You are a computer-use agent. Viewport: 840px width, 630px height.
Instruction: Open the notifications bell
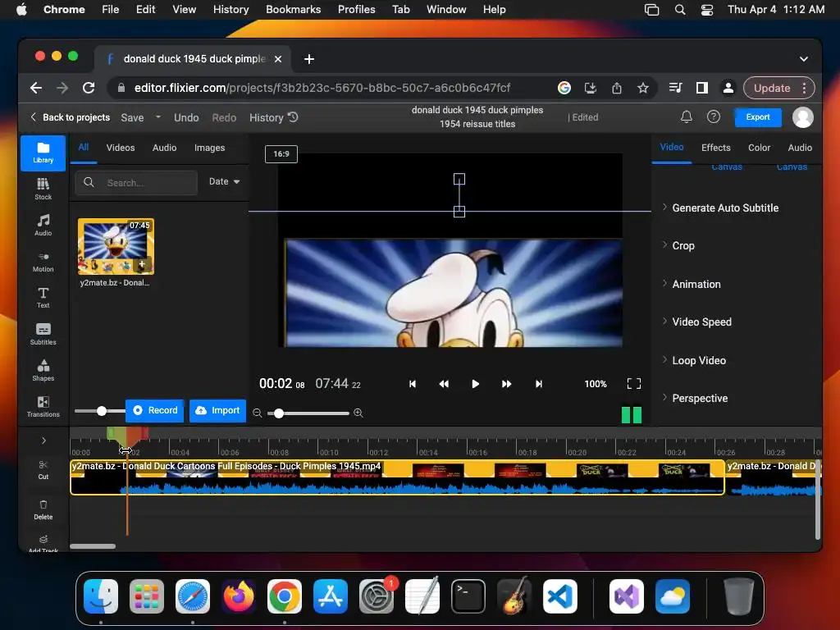[687, 116]
